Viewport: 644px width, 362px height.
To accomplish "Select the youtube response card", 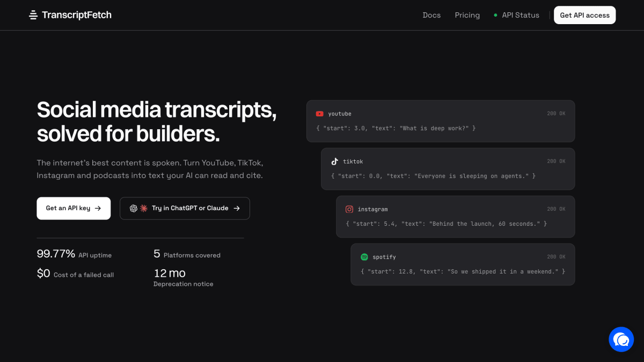I will tap(441, 121).
